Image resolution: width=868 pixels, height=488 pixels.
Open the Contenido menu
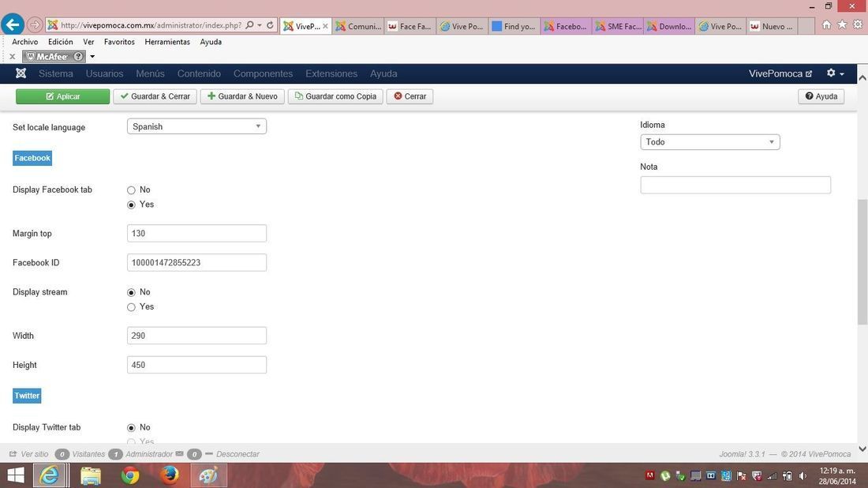(x=199, y=73)
